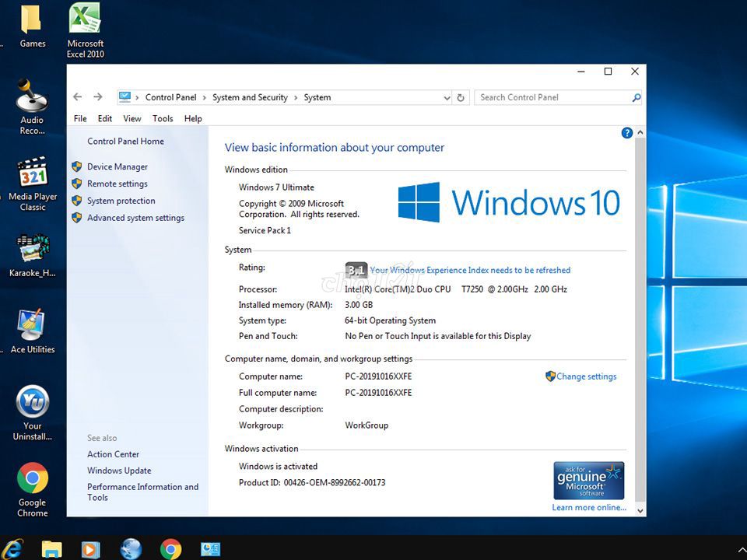The image size is (747, 560).
Task: Open Audio Recorder desktop shortcut
Action: [32, 107]
